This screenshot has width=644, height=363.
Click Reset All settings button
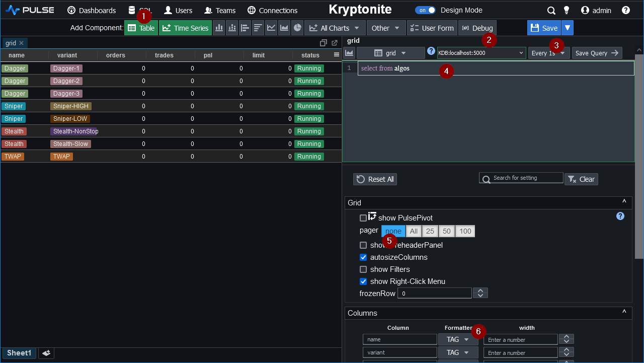tap(375, 179)
